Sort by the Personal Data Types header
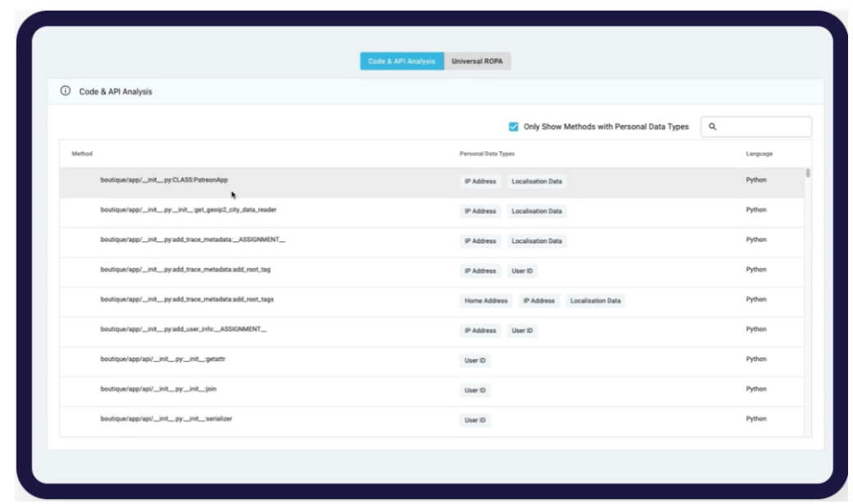Viewport: 853px width, 504px height. coord(487,153)
